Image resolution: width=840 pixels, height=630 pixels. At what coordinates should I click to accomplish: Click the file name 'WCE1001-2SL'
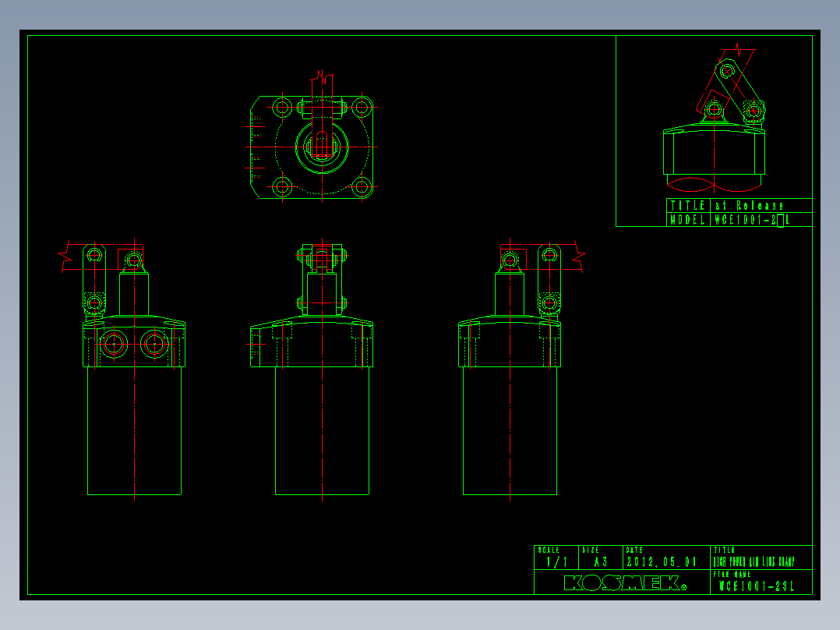point(757,586)
